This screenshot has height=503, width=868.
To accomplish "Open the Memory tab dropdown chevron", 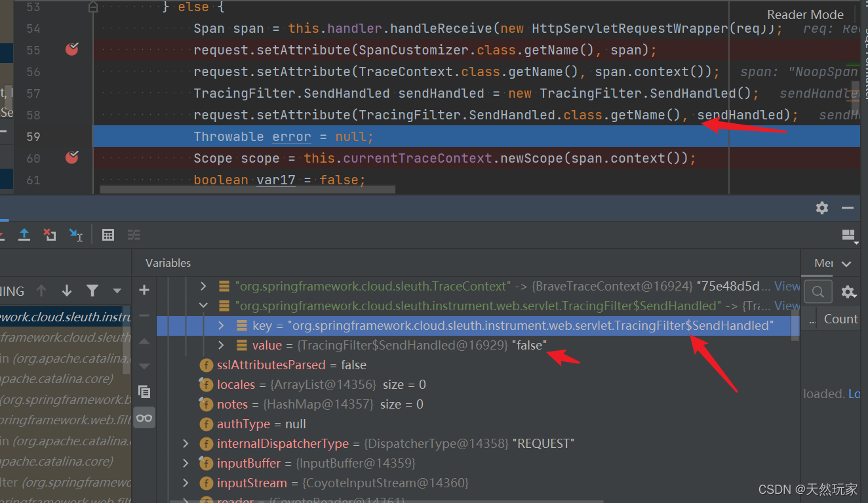I will tap(846, 264).
